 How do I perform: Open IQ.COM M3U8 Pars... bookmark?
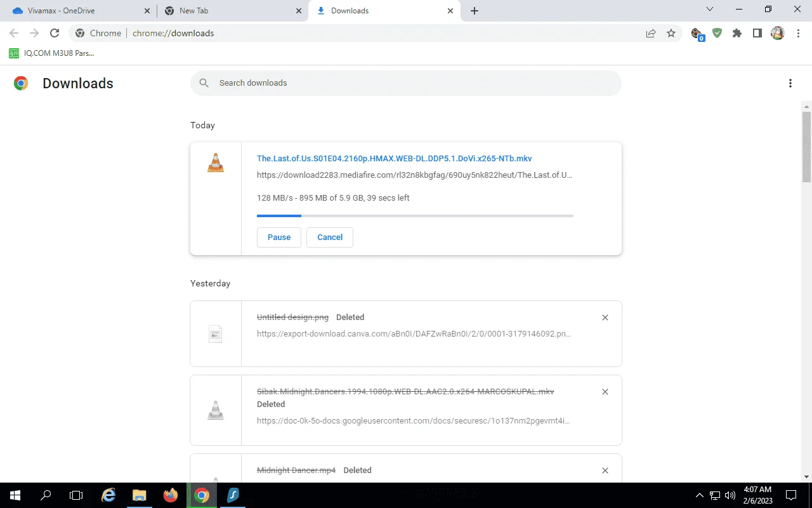[51, 53]
